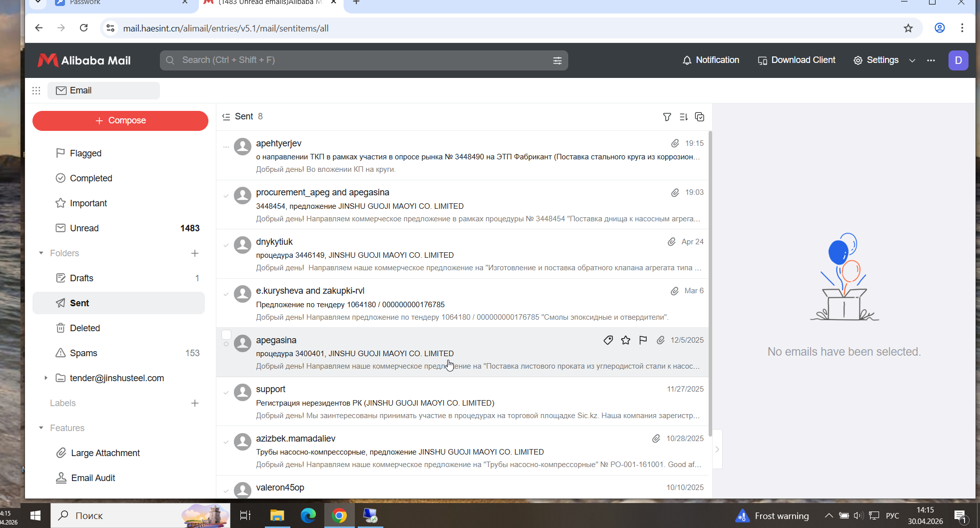Open email from procurement_apeg and apegasina
Viewport: 980px width, 528px height.
[463, 205]
